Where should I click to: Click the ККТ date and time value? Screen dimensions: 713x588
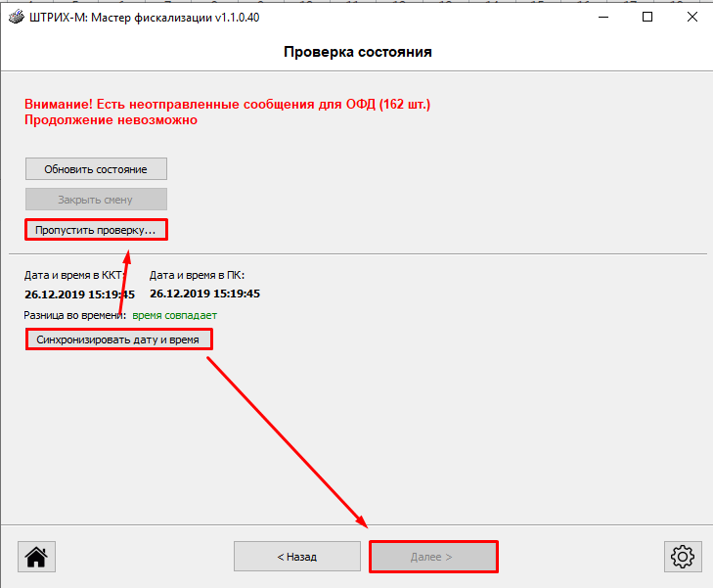[79, 294]
